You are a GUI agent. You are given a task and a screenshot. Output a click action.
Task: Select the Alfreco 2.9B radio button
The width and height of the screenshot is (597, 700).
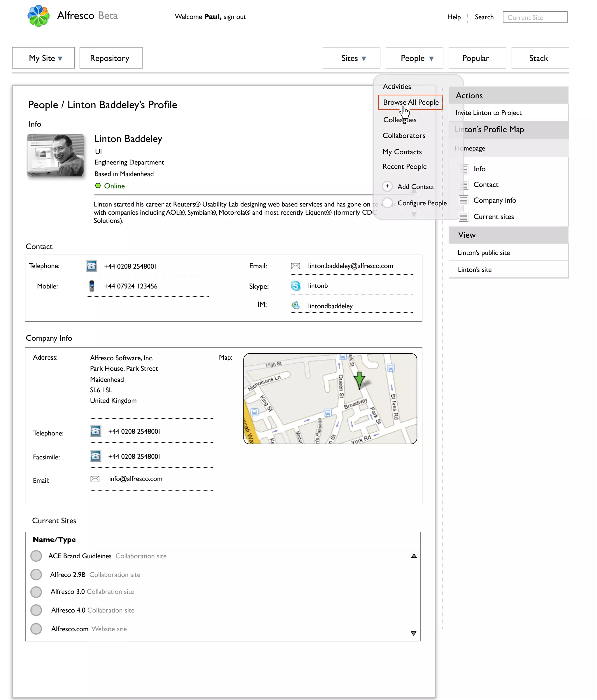tap(36, 574)
